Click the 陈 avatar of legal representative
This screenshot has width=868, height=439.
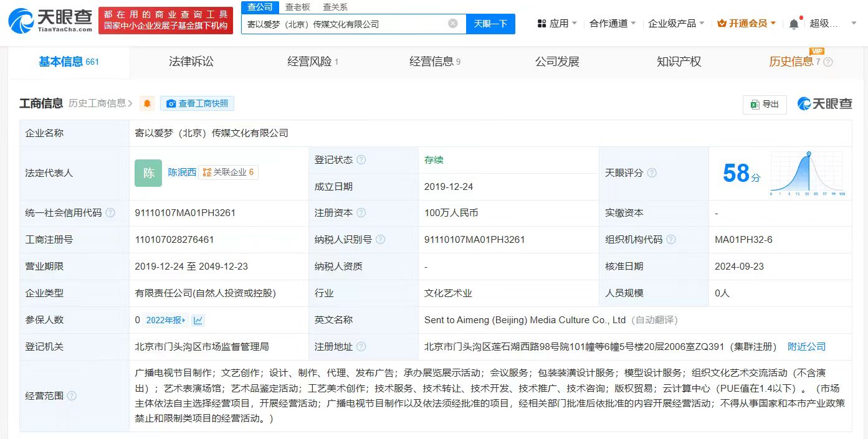pyautogui.click(x=148, y=173)
